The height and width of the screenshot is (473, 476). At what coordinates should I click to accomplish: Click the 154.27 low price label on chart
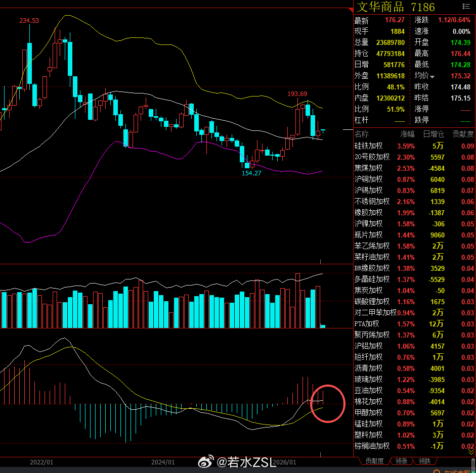click(251, 173)
